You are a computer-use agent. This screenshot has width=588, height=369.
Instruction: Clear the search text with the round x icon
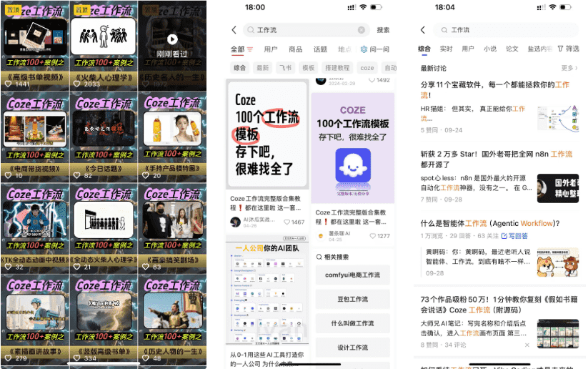pyautogui.click(x=361, y=30)
